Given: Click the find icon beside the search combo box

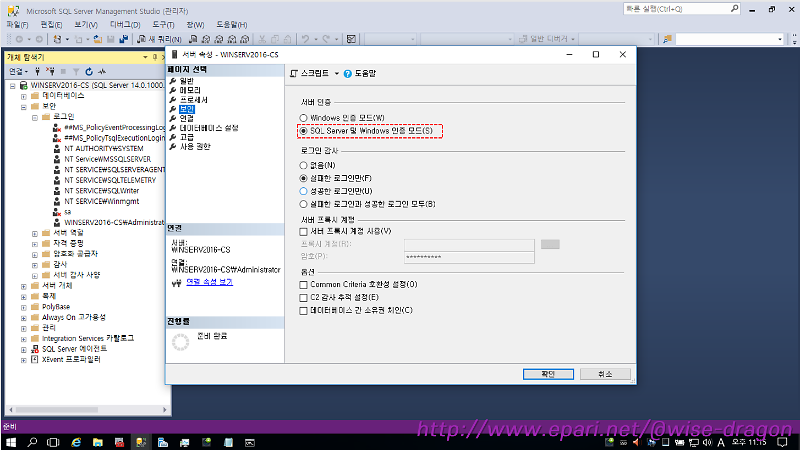Looking at the screenshot, I should [x=667, y=39].
